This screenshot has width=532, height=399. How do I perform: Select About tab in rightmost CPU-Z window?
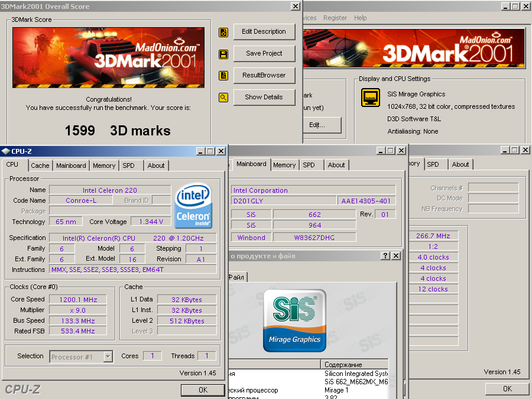click(x=460, y=164)
